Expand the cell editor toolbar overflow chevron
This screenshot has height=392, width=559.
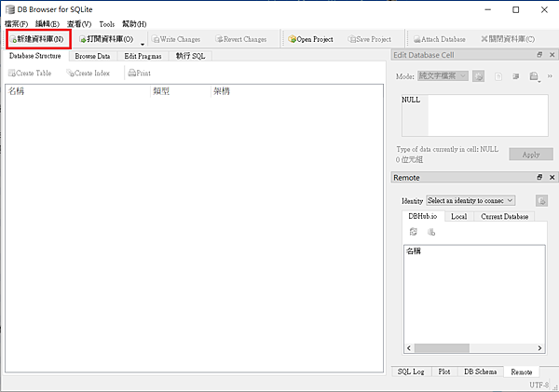pyautogui.click(x=550, y=76)
